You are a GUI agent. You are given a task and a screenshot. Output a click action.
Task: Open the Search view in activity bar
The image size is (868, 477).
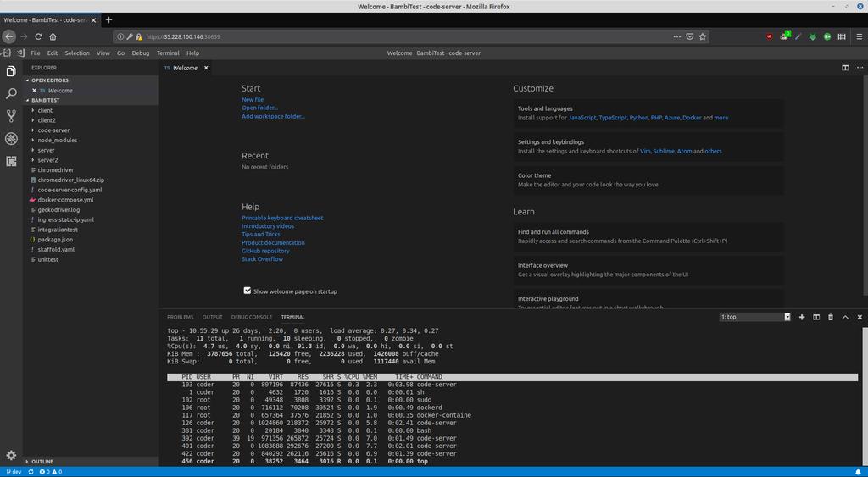(x=11, y=93)
